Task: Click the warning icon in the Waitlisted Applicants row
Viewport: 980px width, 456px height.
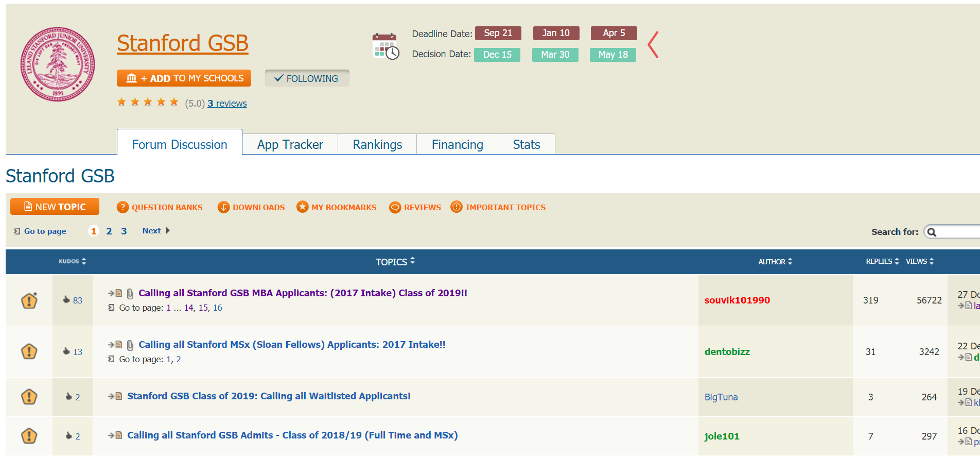Action: [x=29, y=397]
